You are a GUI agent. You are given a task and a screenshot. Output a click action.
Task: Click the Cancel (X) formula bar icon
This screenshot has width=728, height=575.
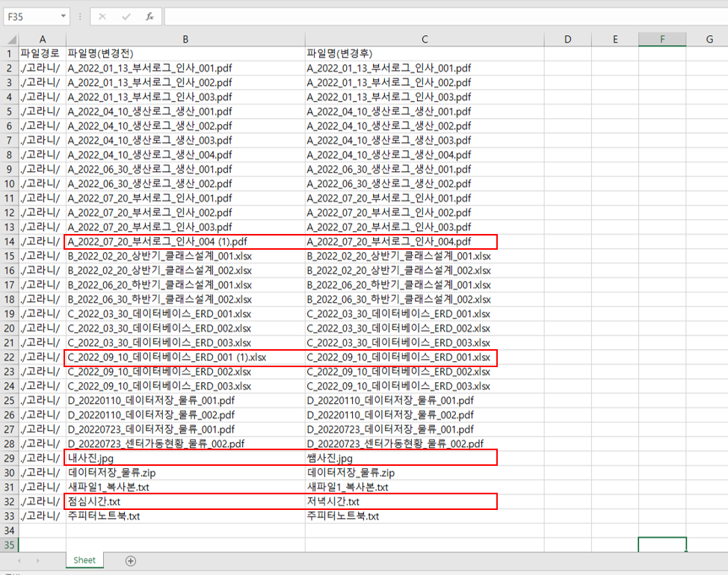(x=102, y=16)
